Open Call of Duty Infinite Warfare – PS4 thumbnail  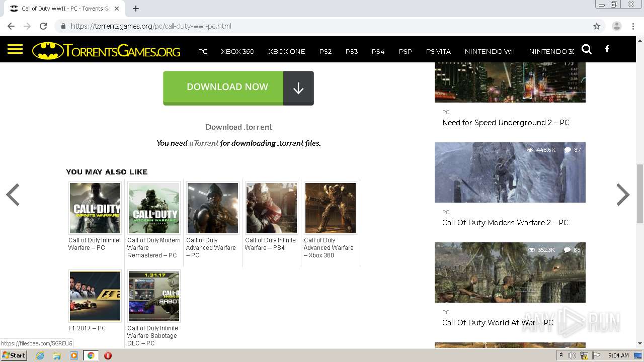click(272, 208)
